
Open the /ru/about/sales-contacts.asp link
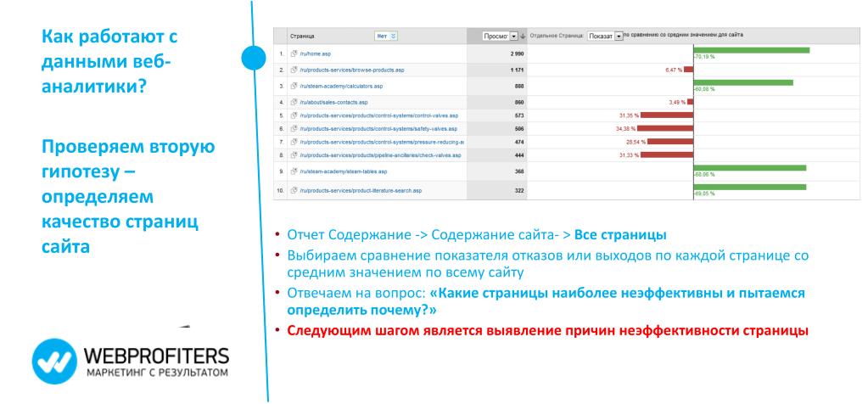tap(333, 103)
